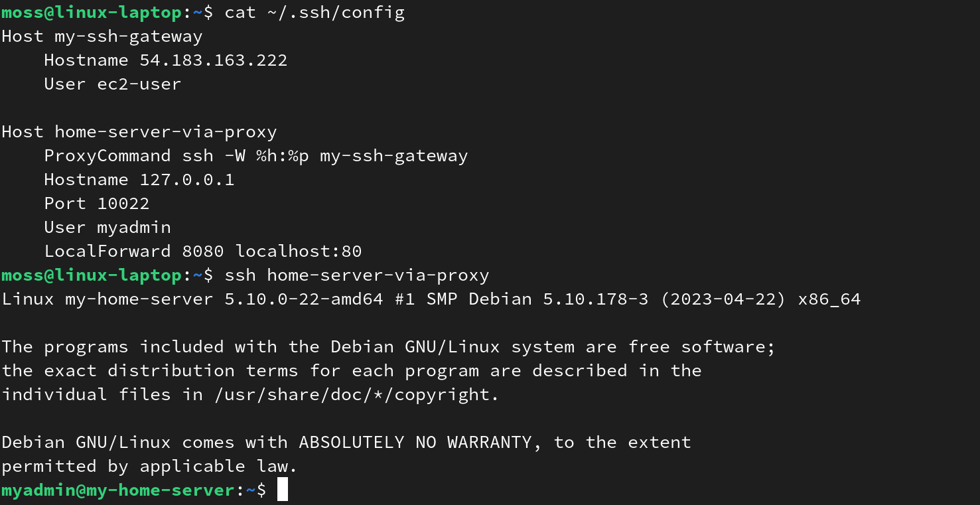
Task: Click the ProxyCommand line in the config
Action: (x=255, y=156)
